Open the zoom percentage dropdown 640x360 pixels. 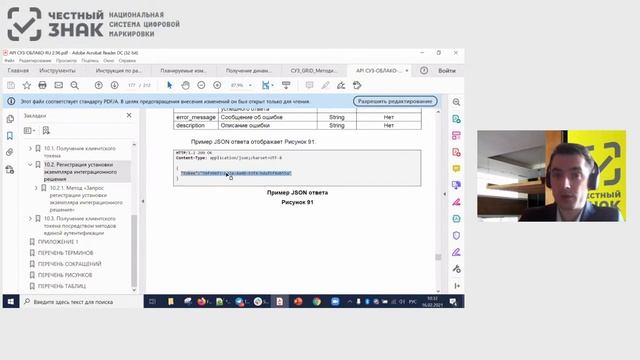(x=250, y=85)
